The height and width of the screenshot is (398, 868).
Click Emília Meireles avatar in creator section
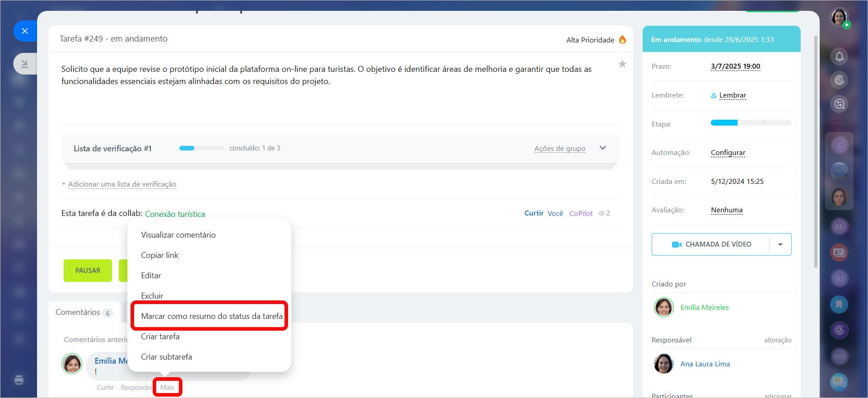pyautogui.click(x=664, y=307)
